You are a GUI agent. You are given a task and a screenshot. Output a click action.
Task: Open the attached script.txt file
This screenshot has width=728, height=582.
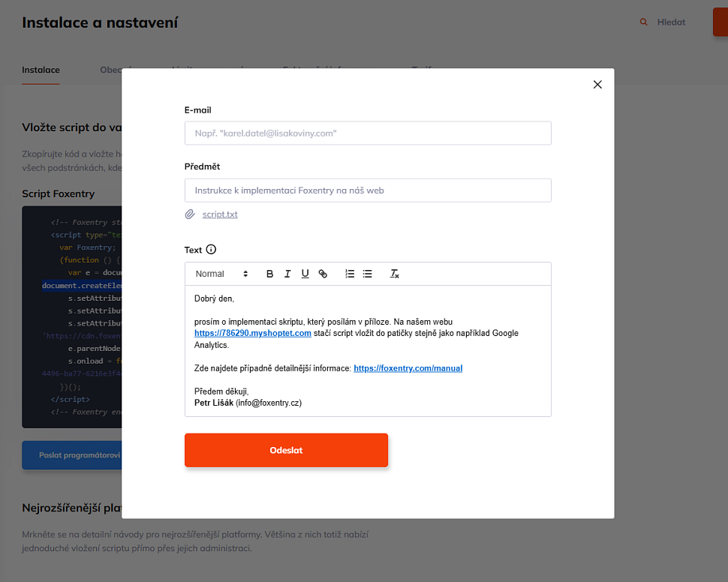coord(219,214)
